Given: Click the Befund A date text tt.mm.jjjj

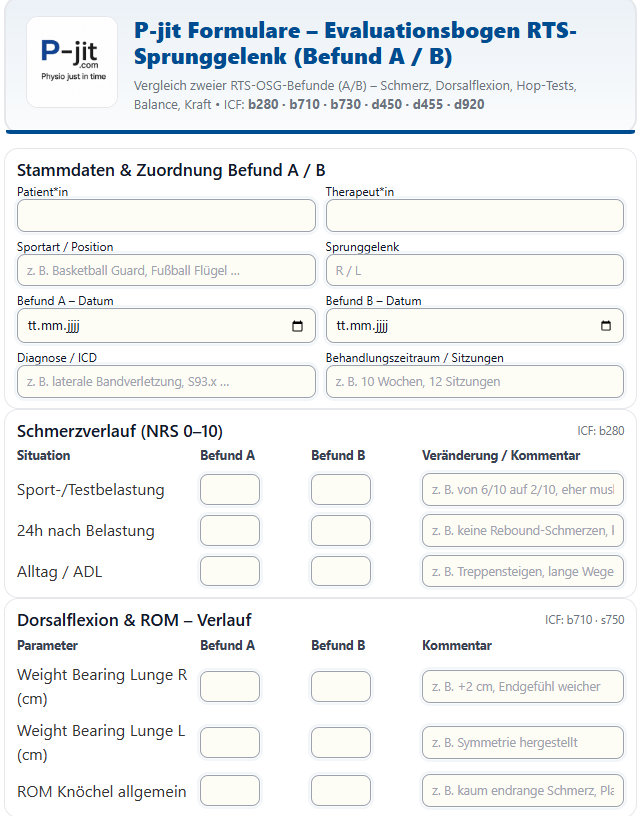Looking at the screenshot, I should (54, 326).
